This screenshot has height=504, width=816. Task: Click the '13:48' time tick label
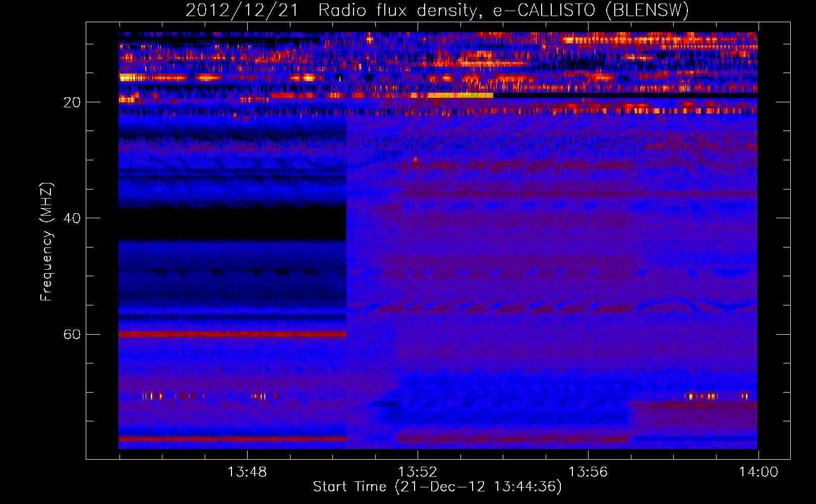click(247, 472)
